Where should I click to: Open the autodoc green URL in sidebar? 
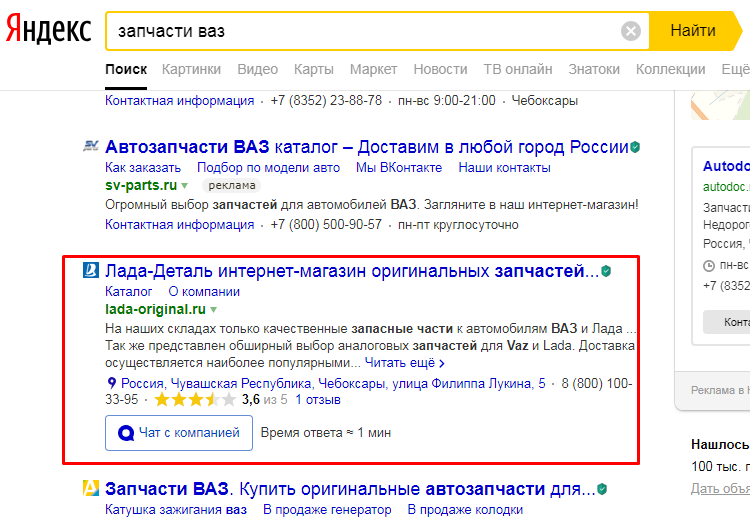(x=726, y=187)
